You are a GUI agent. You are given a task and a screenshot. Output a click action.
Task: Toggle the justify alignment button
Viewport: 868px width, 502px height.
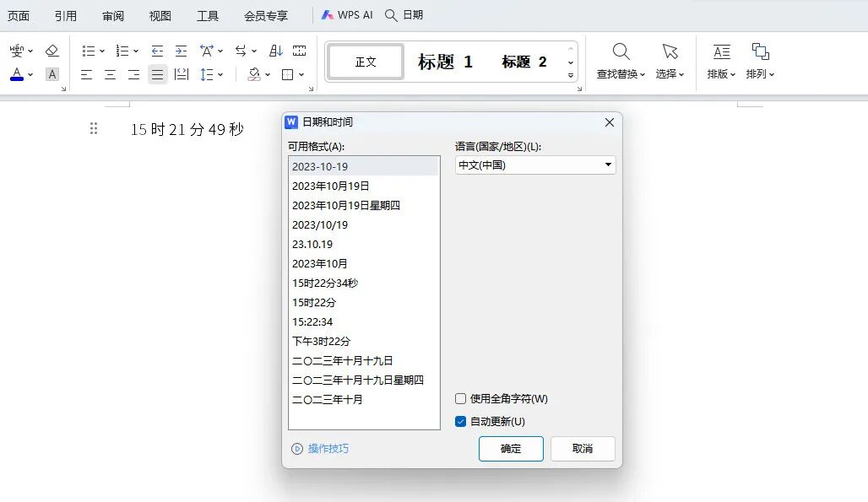click(x=157, y=74)
